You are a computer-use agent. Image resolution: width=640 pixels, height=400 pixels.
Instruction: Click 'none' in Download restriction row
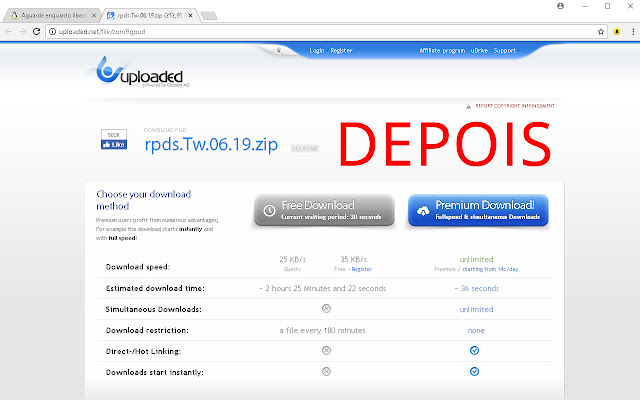[476, 330]
